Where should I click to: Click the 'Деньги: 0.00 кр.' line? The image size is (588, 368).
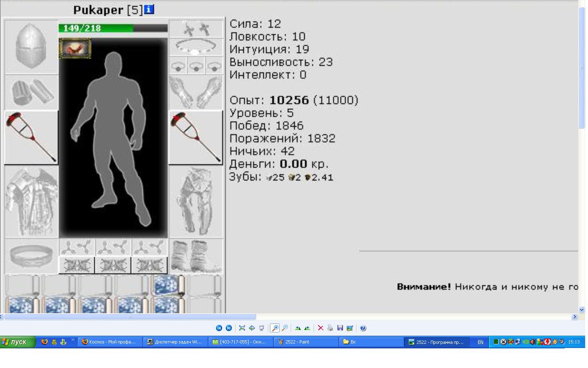[279, 164]
